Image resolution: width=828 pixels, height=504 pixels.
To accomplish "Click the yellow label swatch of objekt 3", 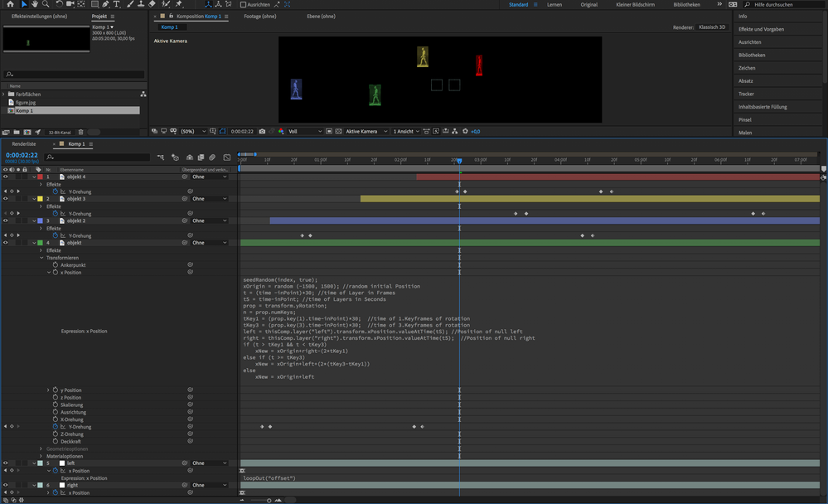I will (x=40, y=199).
